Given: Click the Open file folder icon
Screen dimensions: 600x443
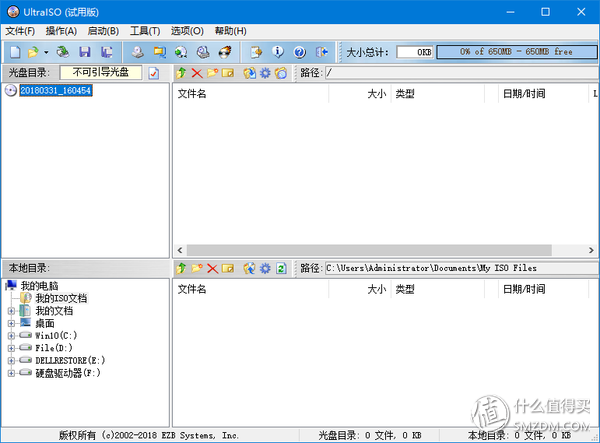Looking at the screenshot, I should pyautogui.click(x=34, y=52).
